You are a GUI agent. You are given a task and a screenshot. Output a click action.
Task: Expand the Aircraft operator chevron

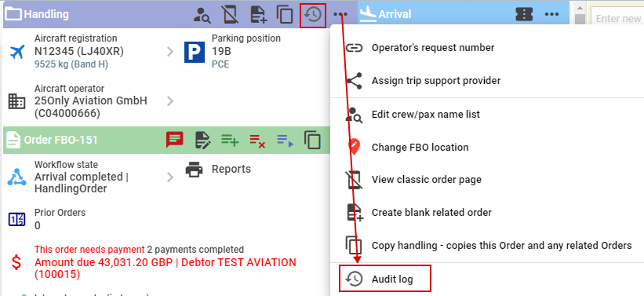[170, 101]
